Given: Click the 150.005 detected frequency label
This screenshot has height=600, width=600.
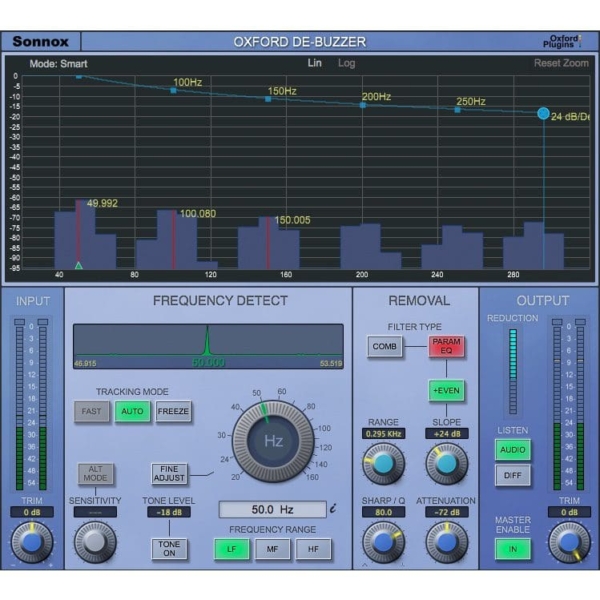Looking at the screenshot, I should [x=292, y=220].
